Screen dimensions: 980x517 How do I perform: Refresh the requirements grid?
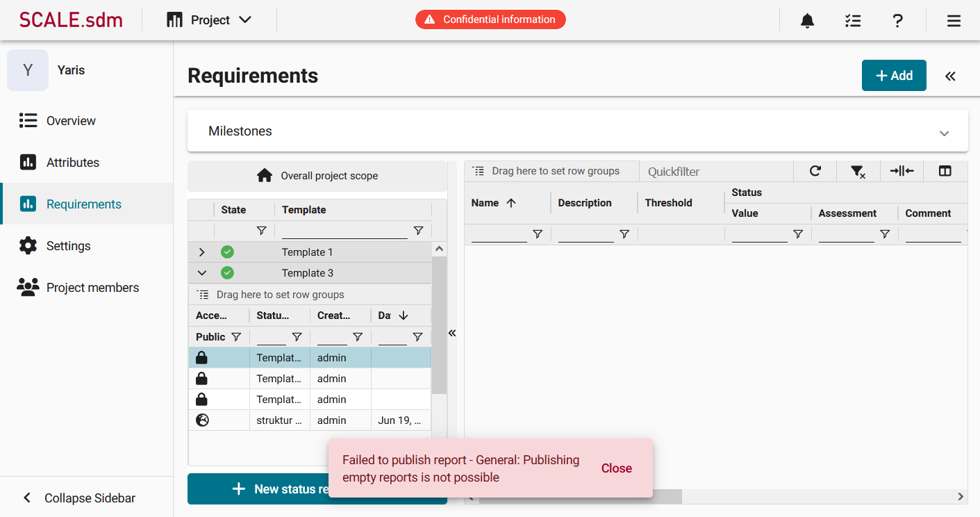815,171
